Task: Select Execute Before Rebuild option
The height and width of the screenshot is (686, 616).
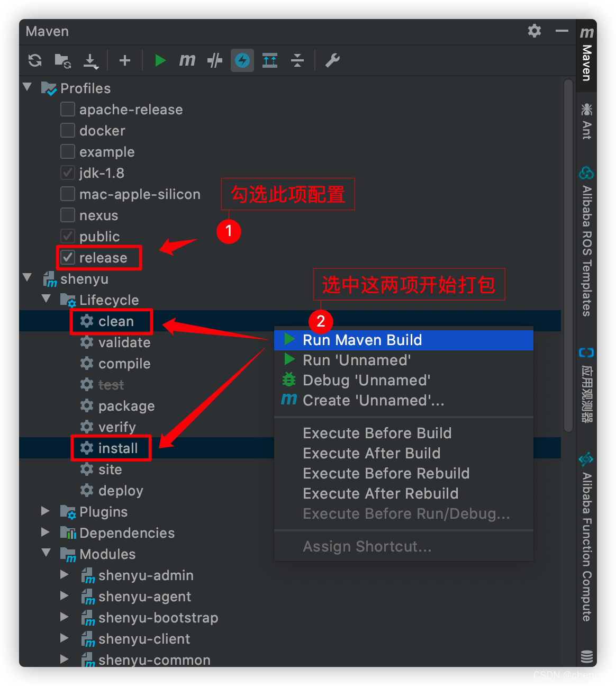Action: 404,473
